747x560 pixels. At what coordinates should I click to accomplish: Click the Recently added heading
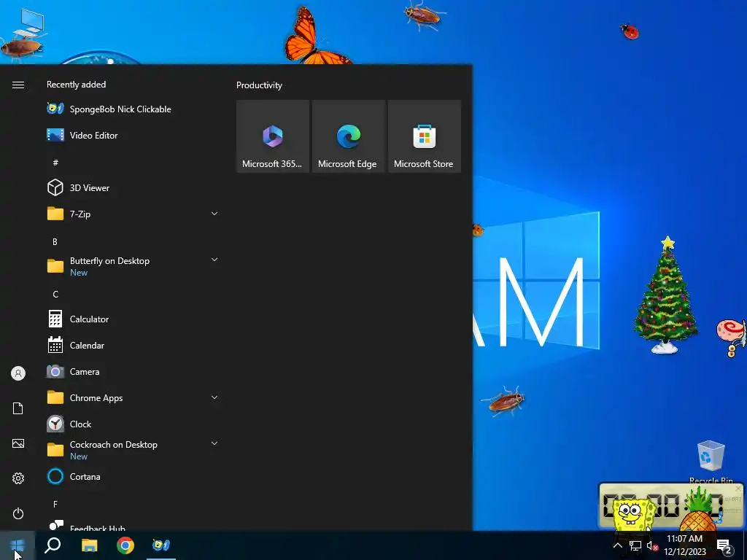pos(76,85)
